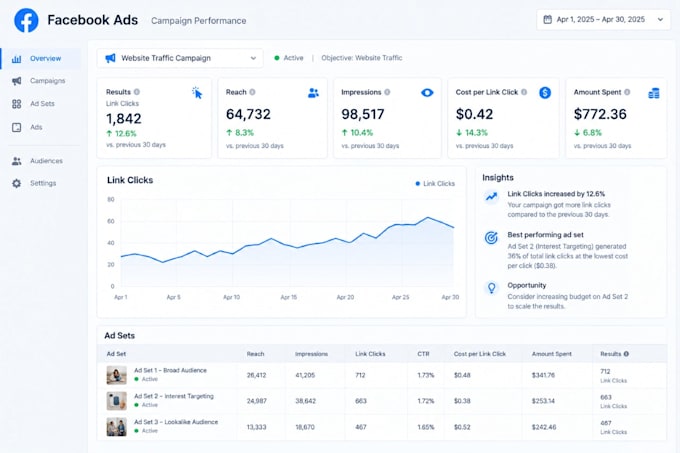Open the date range dropdown Apr 1 – Apr 30

[x=603, y=20]
